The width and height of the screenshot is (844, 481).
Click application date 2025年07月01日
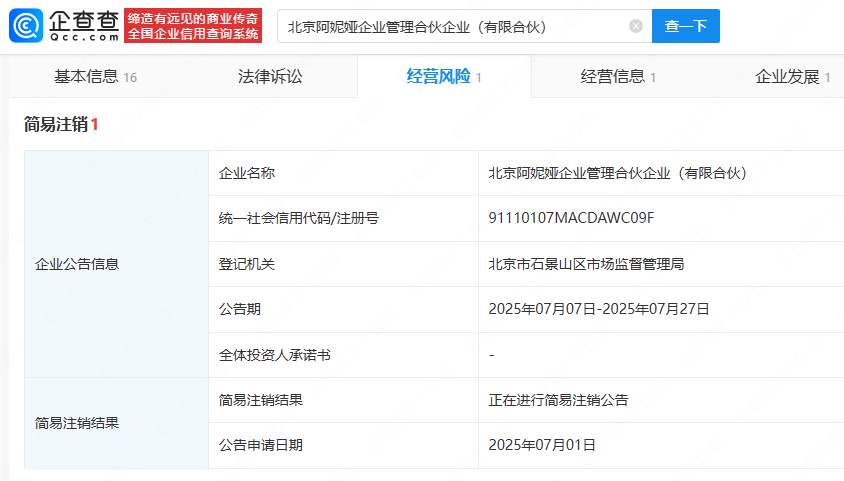pos(541,445)
